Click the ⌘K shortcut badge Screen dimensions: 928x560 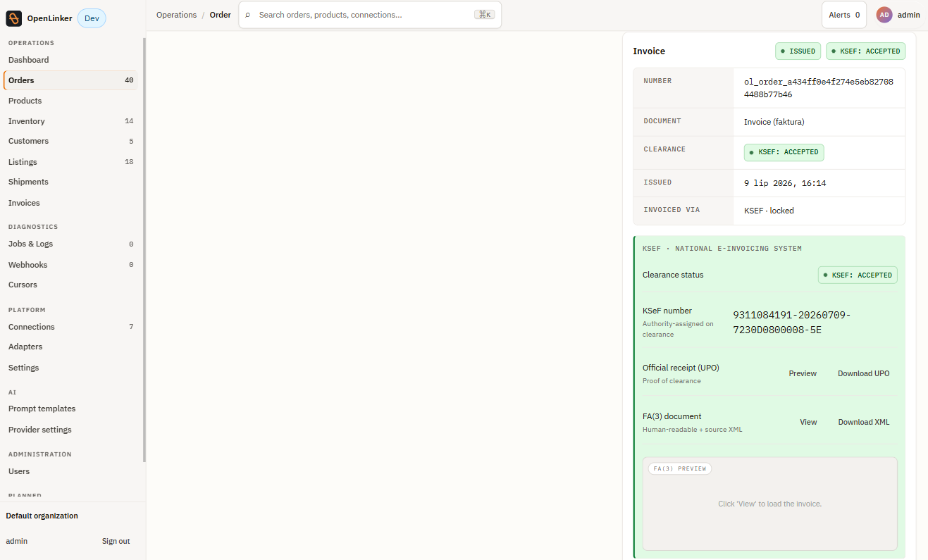point(484,15)
